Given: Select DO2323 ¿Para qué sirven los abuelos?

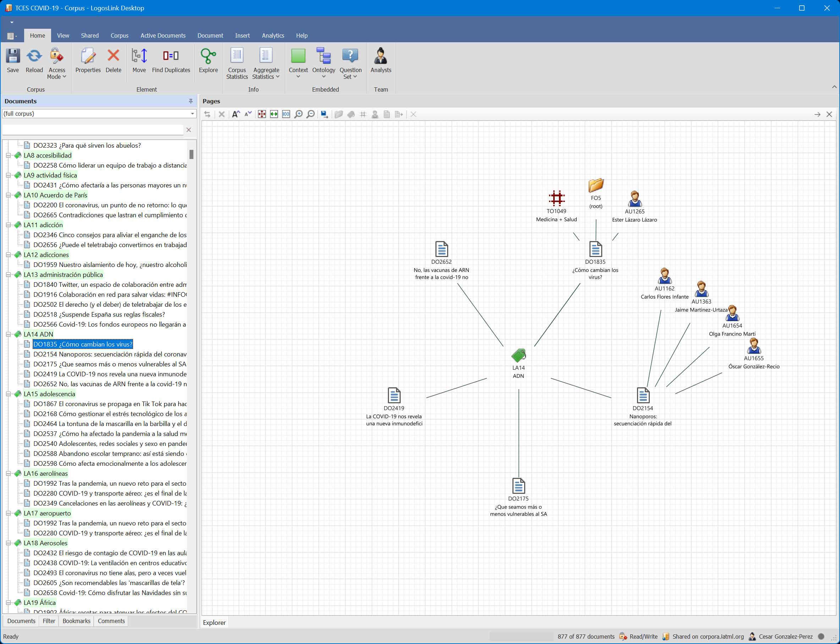Looking at the screenshot, I should click(x=87, y=145).
